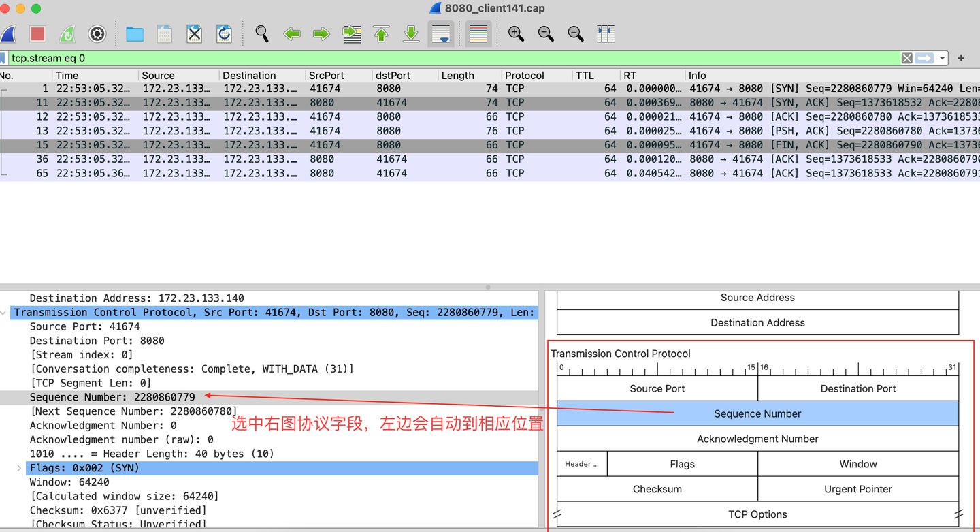Restart the current capture
This screenshot has width=980, height=532.
[67, 33]
